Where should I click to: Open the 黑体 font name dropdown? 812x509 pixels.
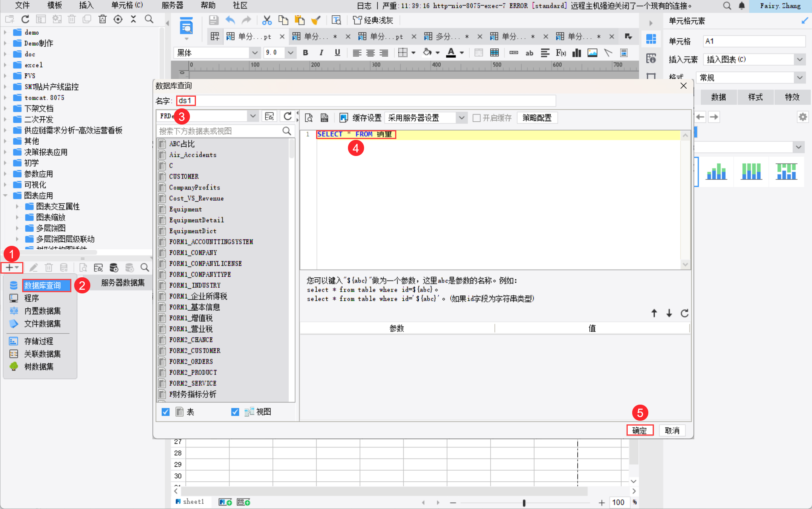click(254, 53)
